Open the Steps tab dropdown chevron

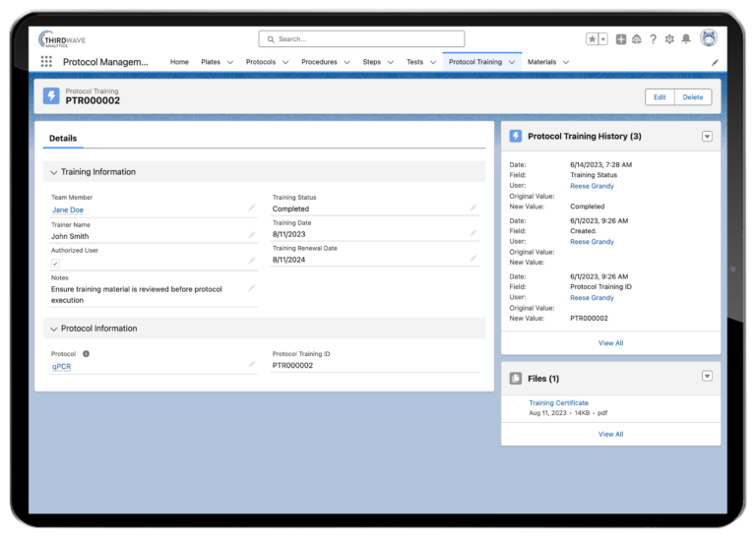coord(391,62)
